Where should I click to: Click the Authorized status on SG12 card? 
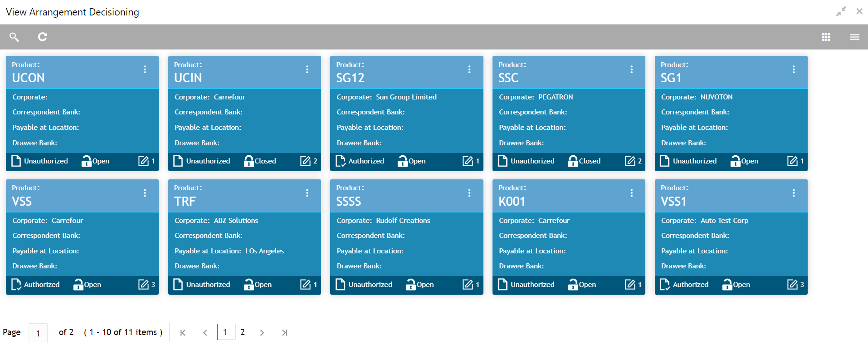click(366, 161)
